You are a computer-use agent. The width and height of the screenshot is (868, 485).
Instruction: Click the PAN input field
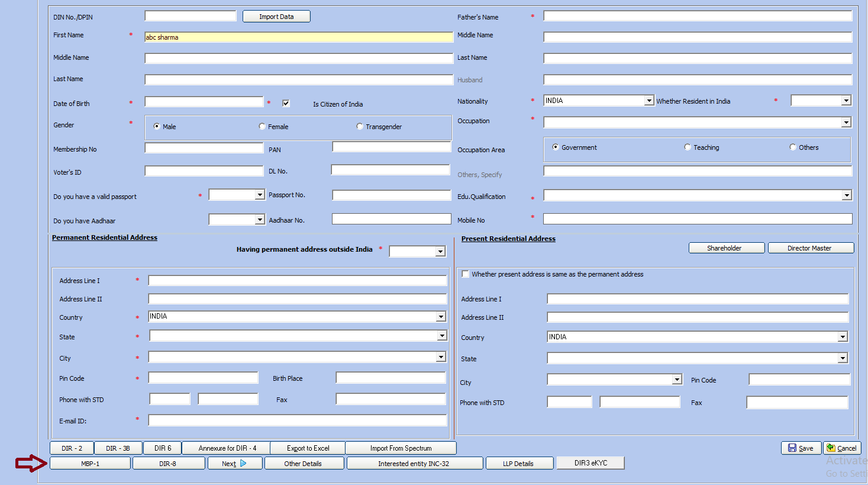tap(392, 147)
